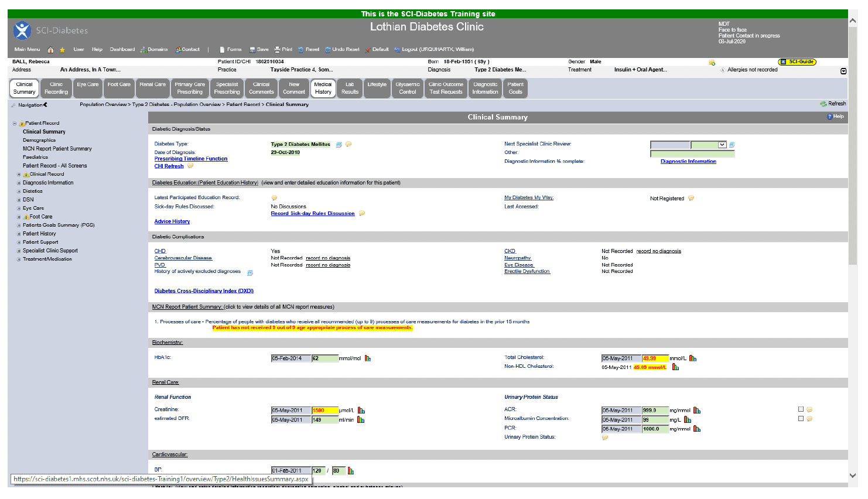Viewport: 868px width, 499px height.
Task: Show the estimated GFR chart icon
Action: (x=361, y=420)
